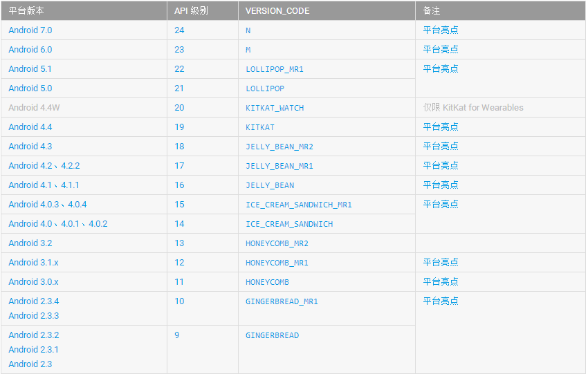The width and height of the screenshot is (588, 374).
Task: Click 平台亮点 in the Android 4.3 row
Action: (x=441, y=146)
